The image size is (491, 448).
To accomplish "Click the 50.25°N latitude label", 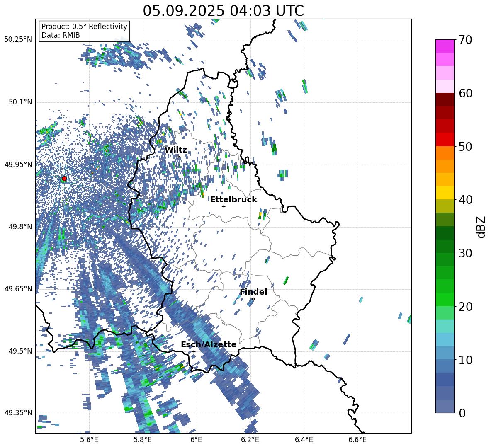I will pyautogui.click(x=18, y=40).
